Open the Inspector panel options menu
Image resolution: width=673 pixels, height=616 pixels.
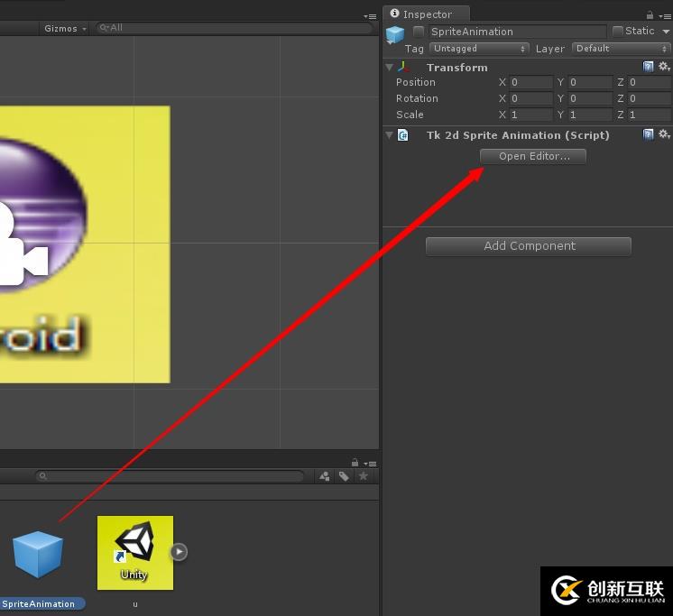tap(665, 16)
